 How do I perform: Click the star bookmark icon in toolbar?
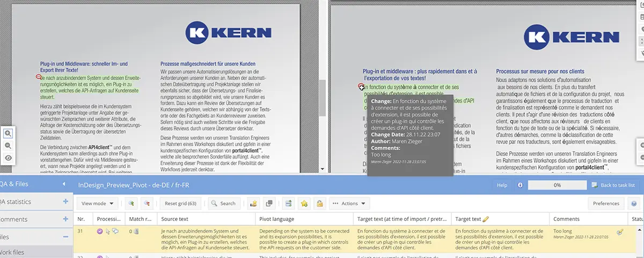[x=304, y=204]
